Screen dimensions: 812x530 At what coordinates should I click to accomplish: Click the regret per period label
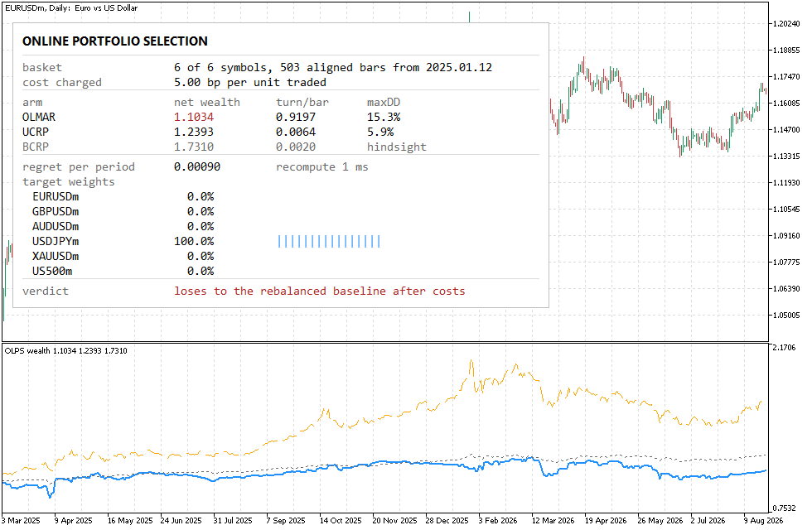click(x=79, y=167)
